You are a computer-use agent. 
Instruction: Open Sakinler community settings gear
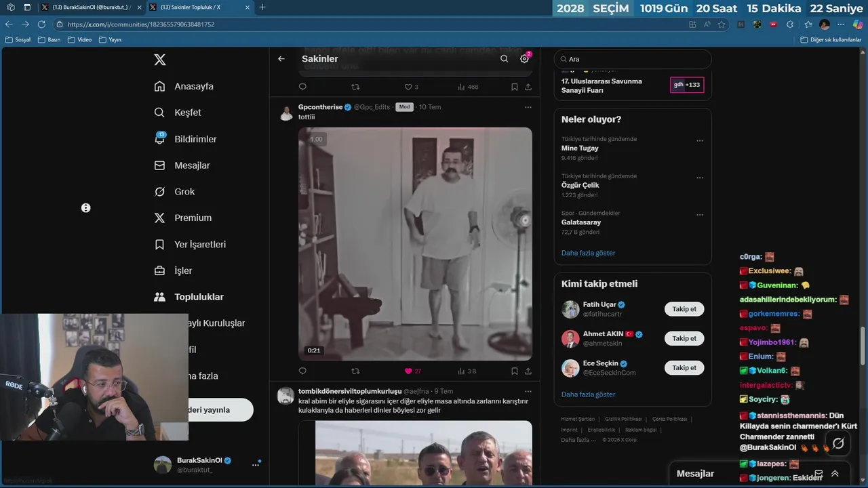tap(524, 59)
